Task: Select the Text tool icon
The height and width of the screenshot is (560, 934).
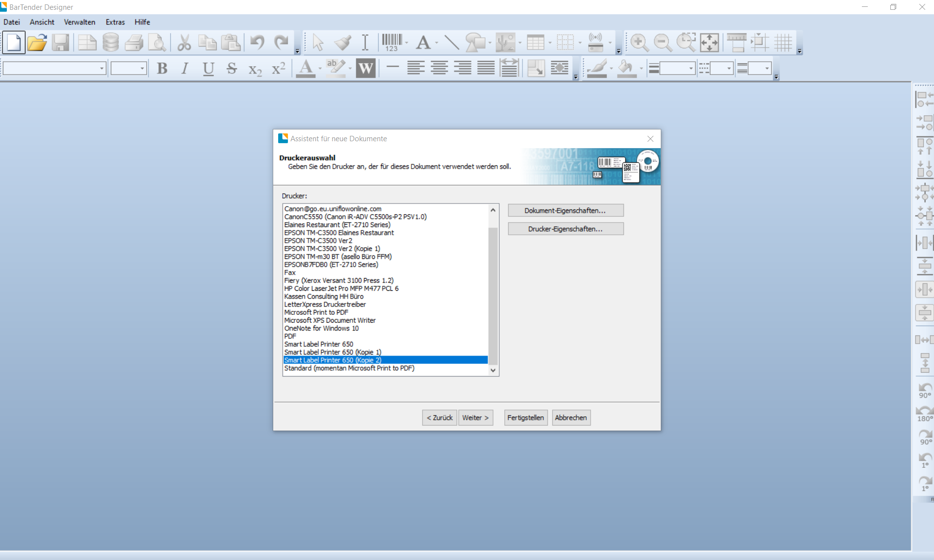Action: pyautogui.click(x=423, y=43)
